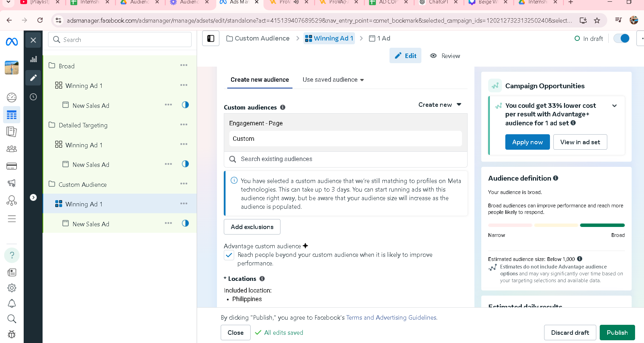Screen dimensions: 644x343
Task: Open more options for Winning Ad 1 under Broad
Action: click(184, 85)
